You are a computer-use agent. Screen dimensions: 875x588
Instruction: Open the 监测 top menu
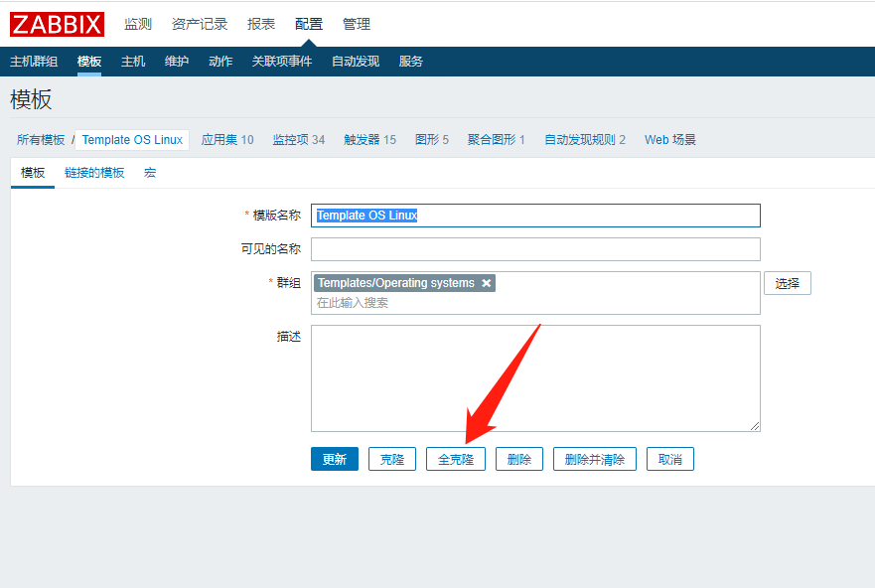coord(138,24)
